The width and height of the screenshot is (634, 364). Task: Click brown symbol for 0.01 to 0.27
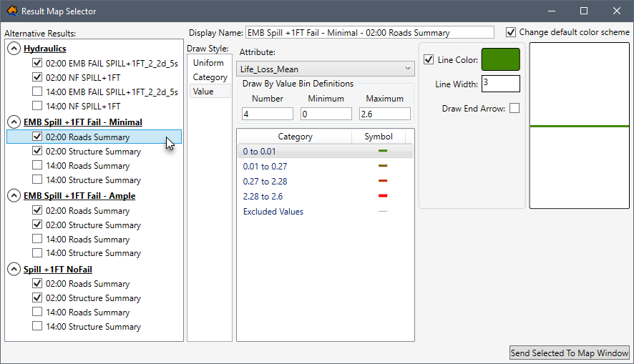coord(383,166)
